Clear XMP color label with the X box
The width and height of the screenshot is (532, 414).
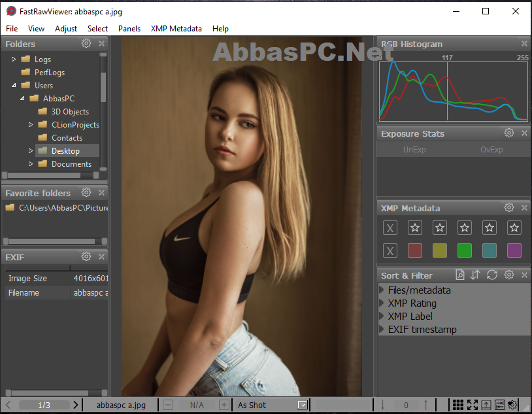tap(390, 250)
